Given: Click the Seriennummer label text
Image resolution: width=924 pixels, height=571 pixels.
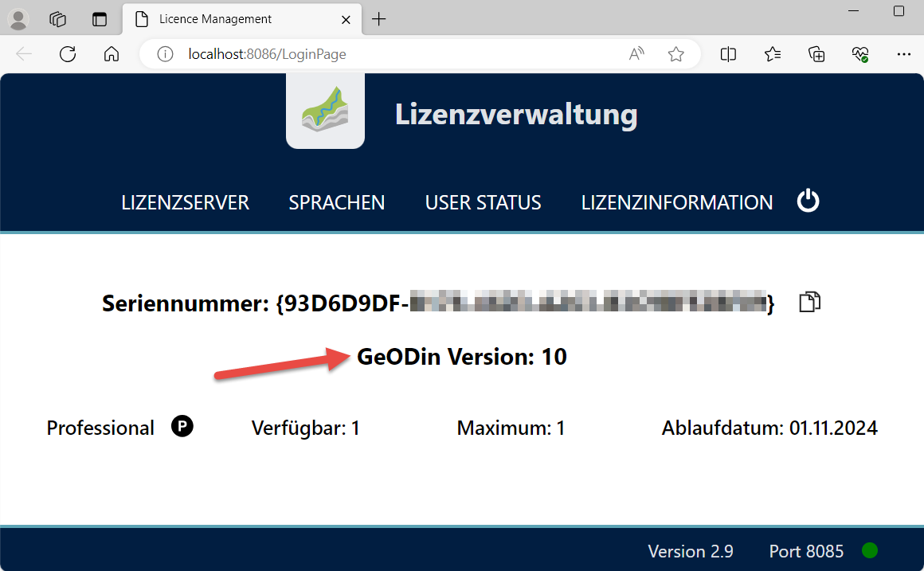Looking at the screenshot, I should tap(186, 303).
